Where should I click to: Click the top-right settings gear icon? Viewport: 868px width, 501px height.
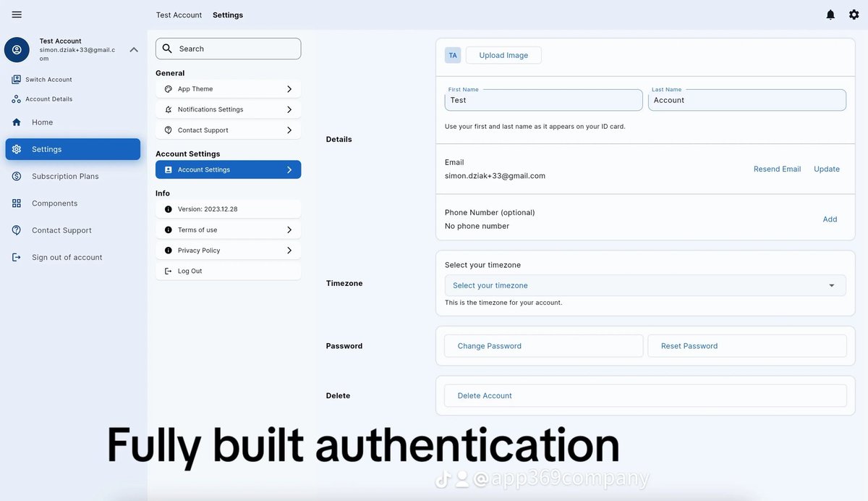[x=854, y=14]
